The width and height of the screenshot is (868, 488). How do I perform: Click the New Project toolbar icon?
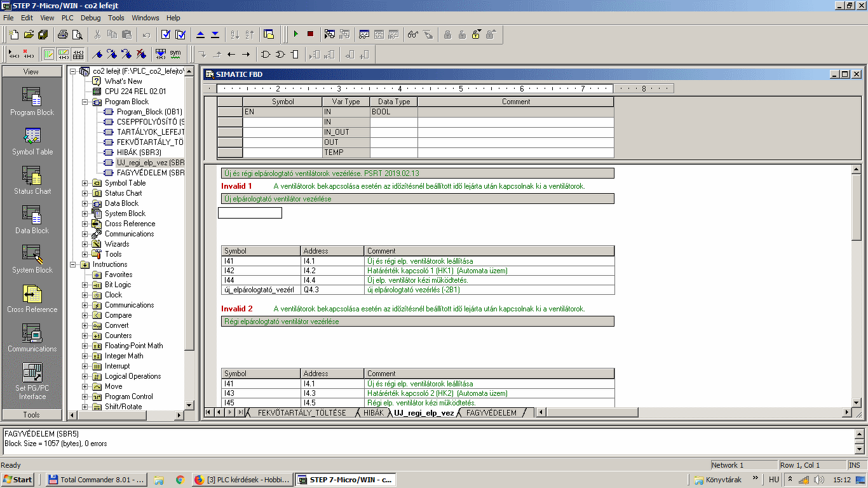click(x=14, y=34)
